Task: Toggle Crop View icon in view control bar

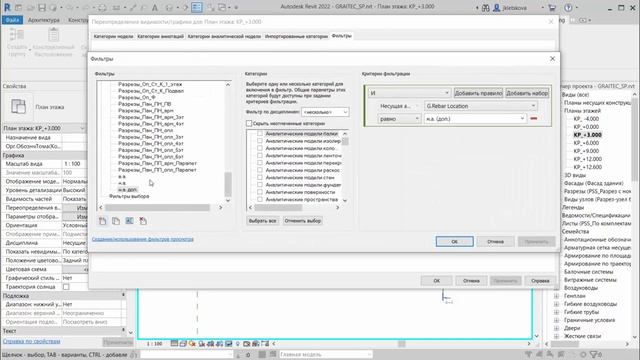Action: 211,344
